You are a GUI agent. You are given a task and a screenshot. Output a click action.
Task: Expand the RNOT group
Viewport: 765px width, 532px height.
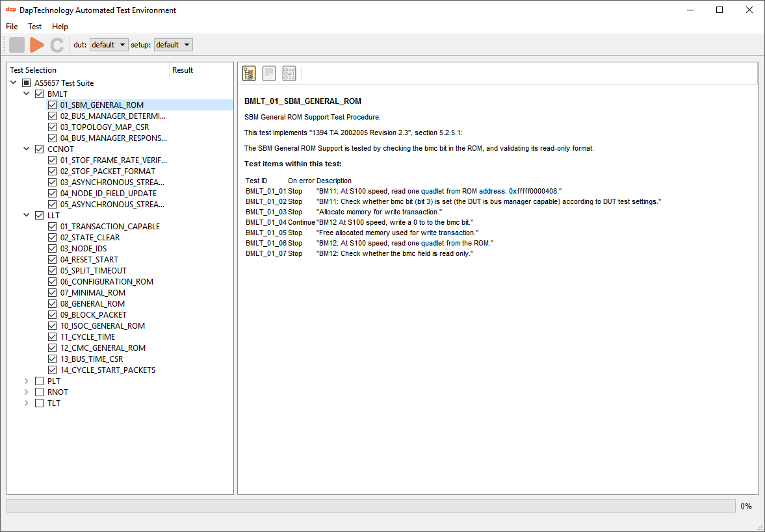click(x=27, y=392)
